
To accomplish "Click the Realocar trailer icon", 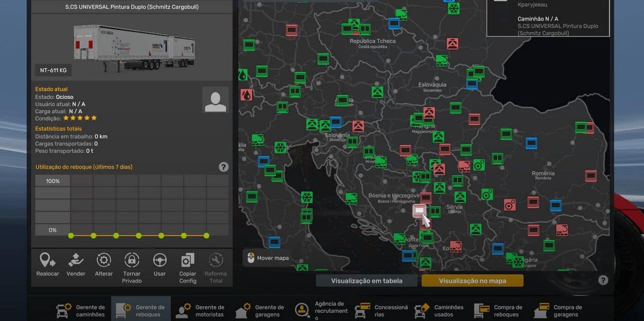I will pos(48,260).
